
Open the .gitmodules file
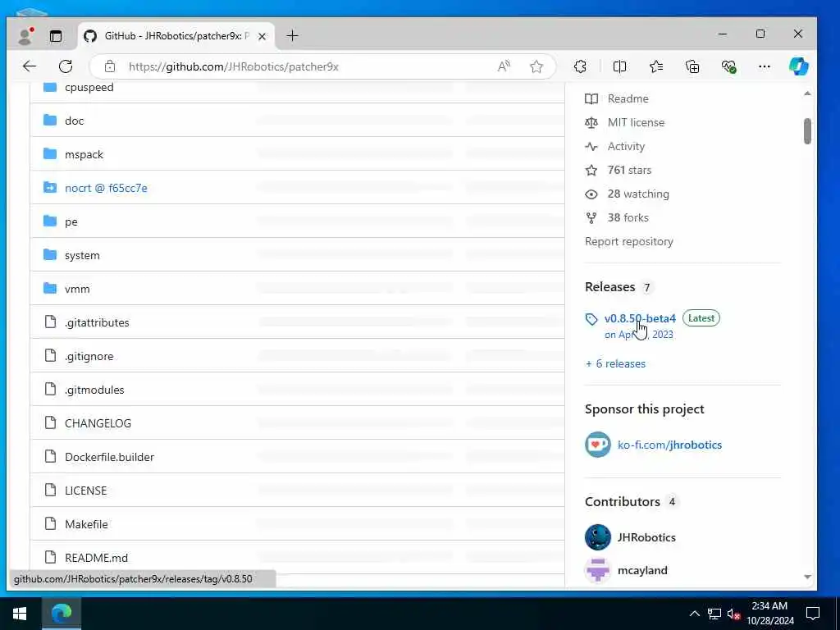pyautogui.click(x=94, y=390)
